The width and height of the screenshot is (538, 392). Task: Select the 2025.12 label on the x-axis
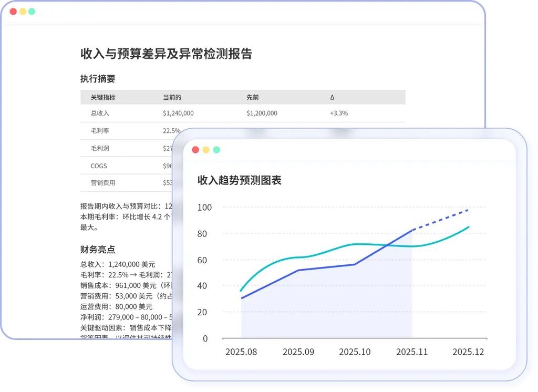(469, 352)
